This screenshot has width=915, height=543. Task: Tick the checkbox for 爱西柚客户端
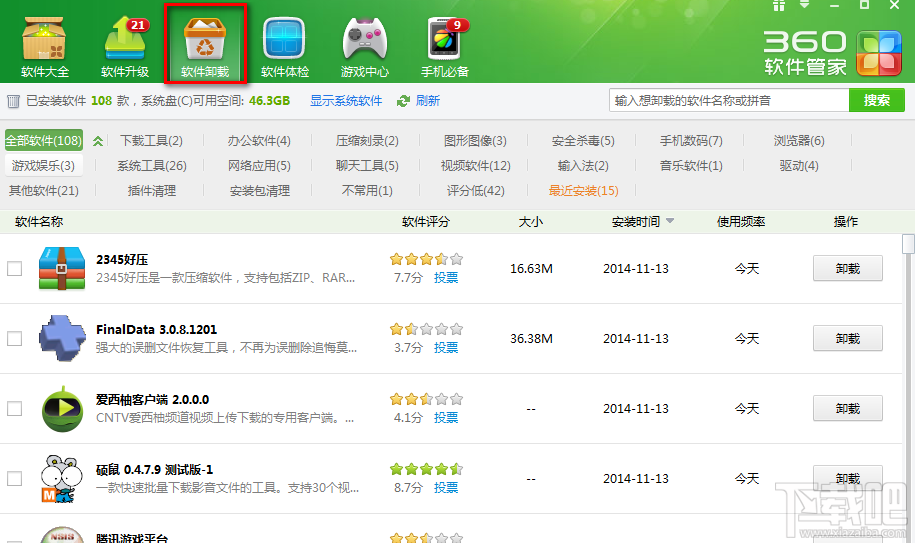(15, 409)
